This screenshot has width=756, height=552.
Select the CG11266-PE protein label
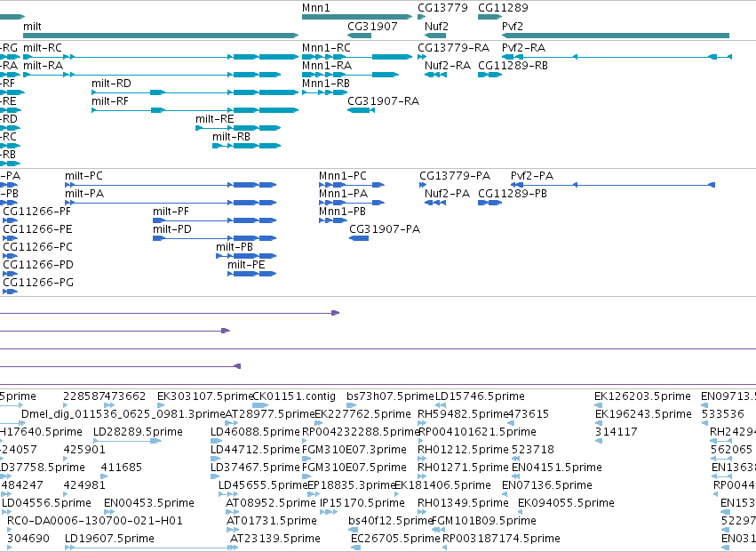[37, 229]
